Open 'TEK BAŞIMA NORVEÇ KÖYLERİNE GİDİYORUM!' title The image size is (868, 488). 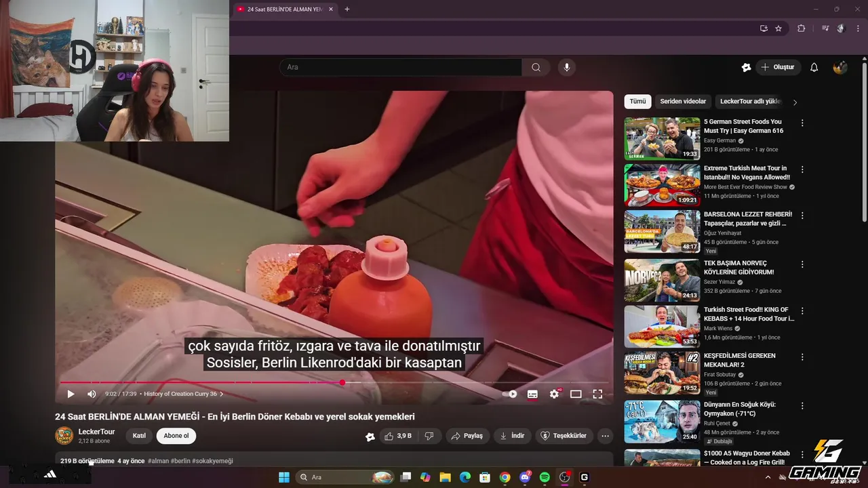click(739, 268)
